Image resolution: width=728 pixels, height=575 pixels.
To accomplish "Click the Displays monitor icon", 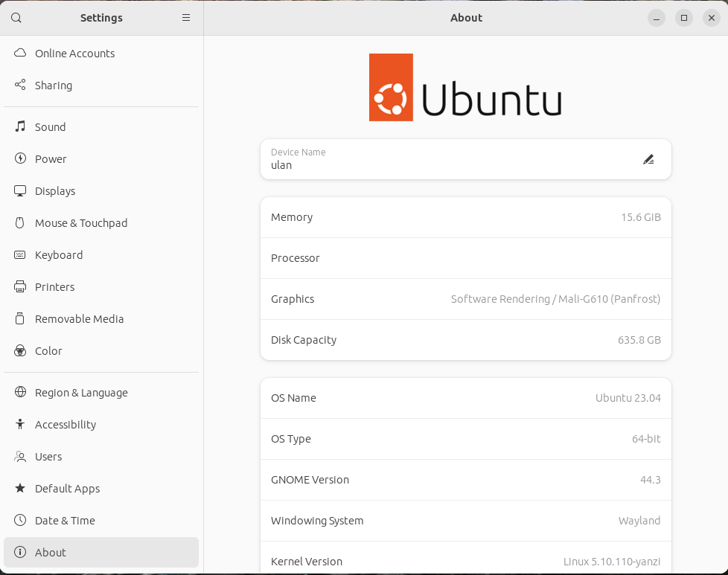I will click(x=20, y=190).
